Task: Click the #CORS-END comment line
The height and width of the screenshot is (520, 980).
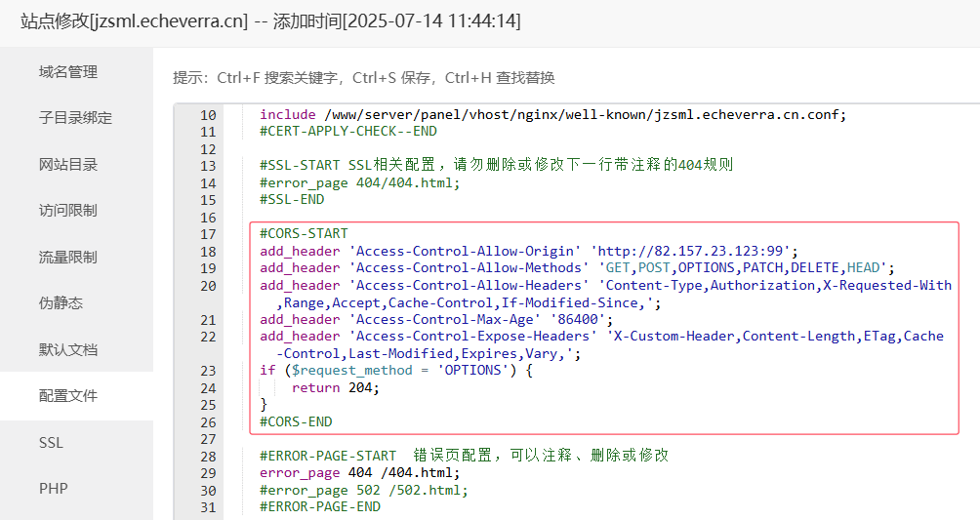Action: pos(296,421)
